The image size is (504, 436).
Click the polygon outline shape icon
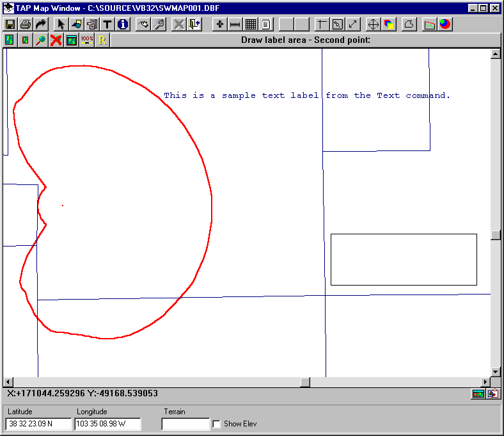[x=409, y=24]
